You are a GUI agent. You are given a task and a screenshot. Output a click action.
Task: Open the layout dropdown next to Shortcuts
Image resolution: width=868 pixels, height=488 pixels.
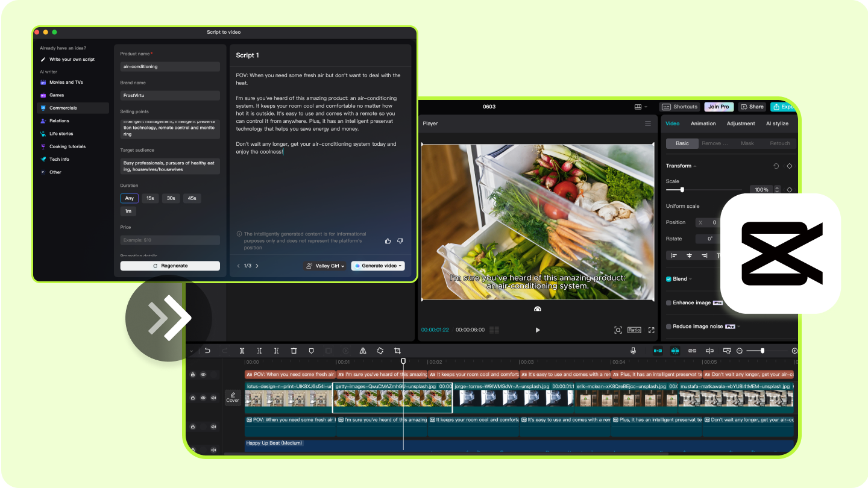[641, 107]
